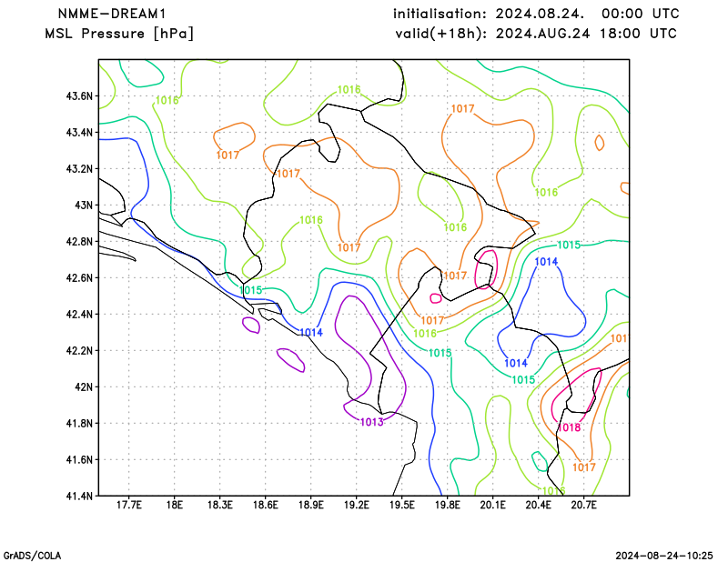Screen dimensions: 728x562
Task: Click the '20.7E' longitude axis label
Action: pos(583,505)
